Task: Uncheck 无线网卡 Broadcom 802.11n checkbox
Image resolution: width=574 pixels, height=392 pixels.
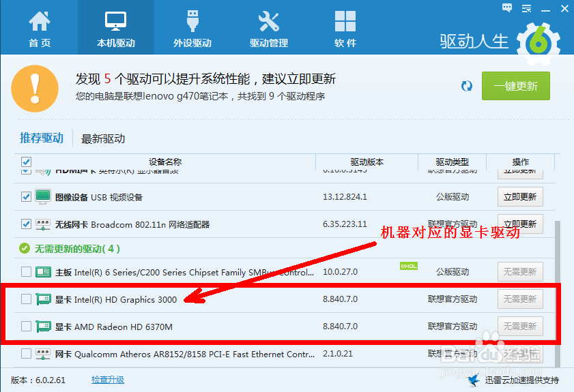Action: pos(26,224)
